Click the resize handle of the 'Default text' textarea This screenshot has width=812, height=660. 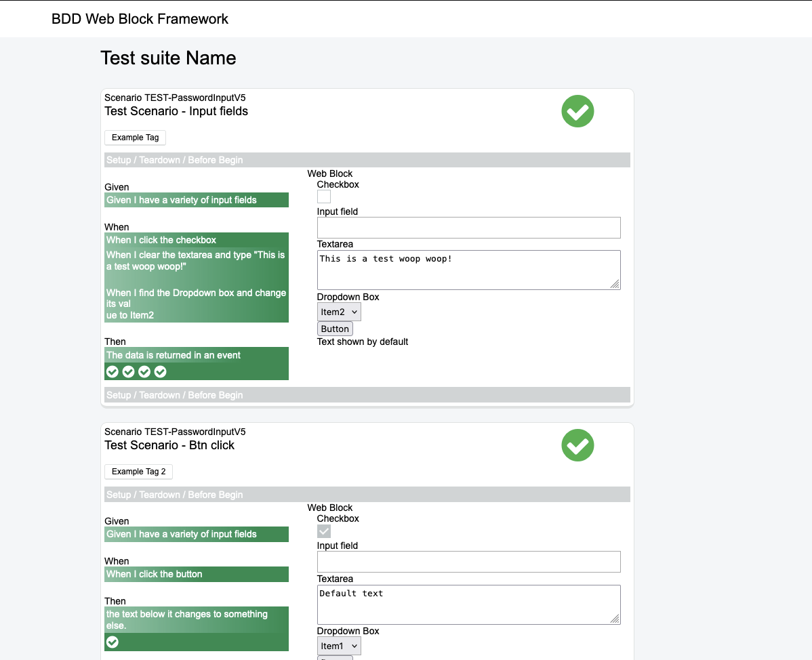pyautogui.click(x=615, y=619)
